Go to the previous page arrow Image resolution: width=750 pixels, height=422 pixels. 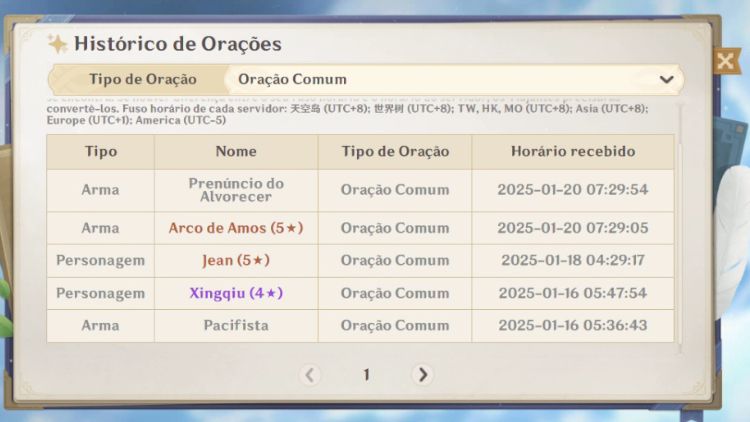pos(309,375)
